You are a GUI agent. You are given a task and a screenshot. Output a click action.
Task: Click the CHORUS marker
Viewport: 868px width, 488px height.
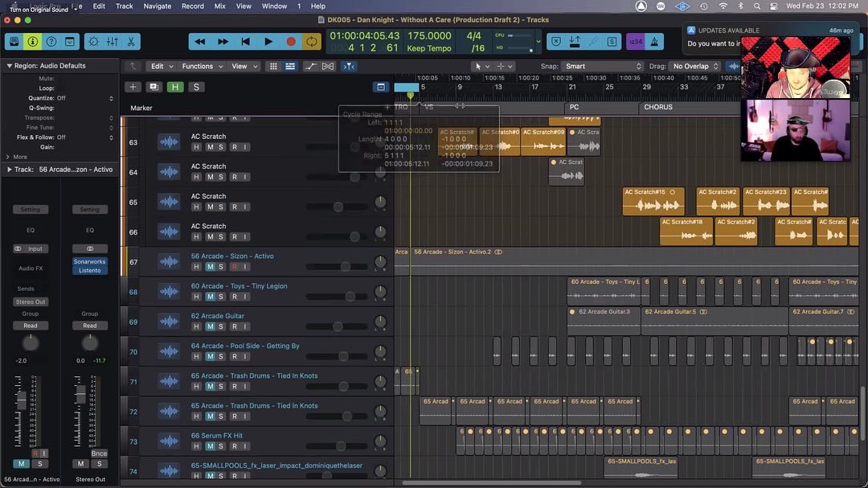[x=658, y=107]
